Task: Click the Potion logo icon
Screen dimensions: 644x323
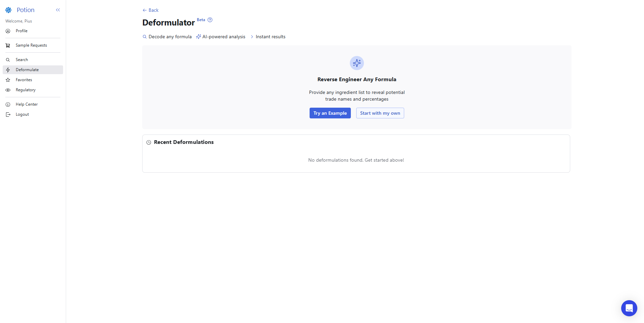Action: 8,10
